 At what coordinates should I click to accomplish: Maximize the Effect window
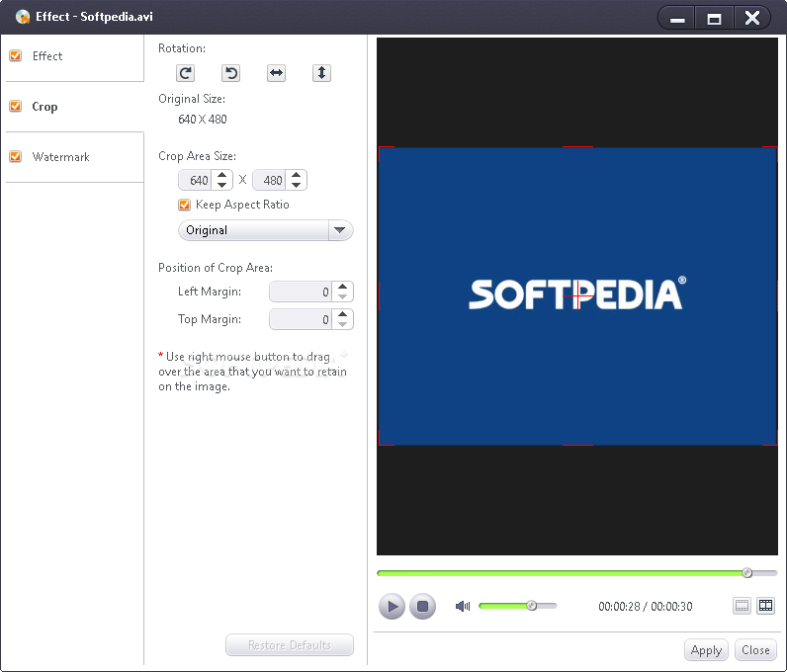pos(714,18)
